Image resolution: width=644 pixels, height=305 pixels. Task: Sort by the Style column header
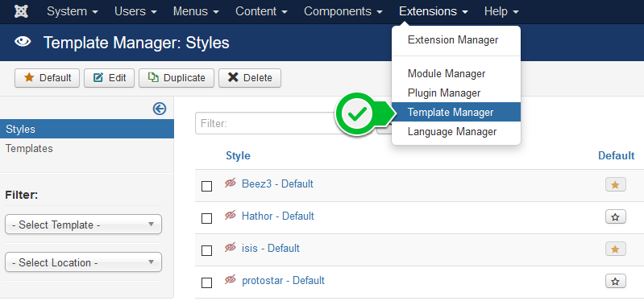[239, 156]
